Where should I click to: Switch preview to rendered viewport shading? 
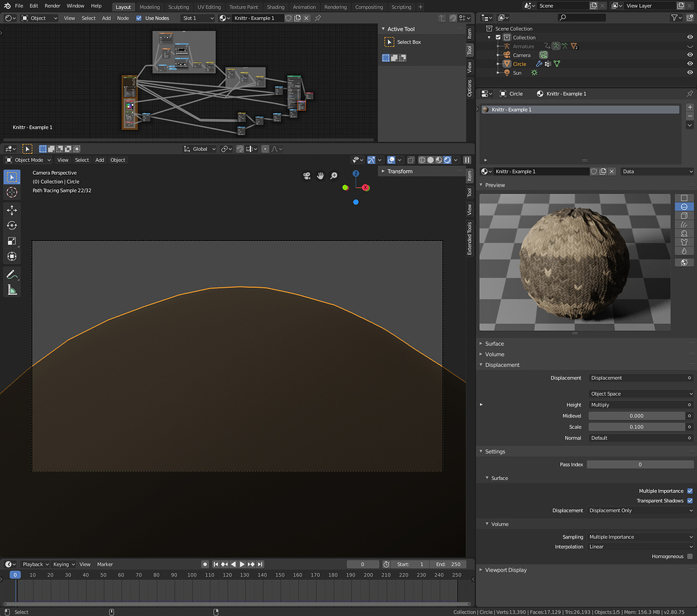tap(447, 160)
